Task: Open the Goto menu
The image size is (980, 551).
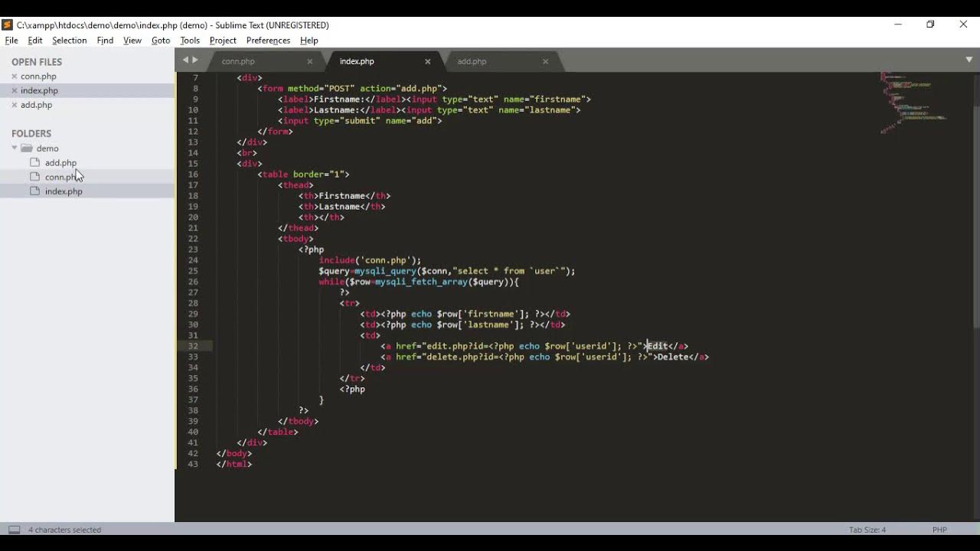Action: [x=161, y=41]
